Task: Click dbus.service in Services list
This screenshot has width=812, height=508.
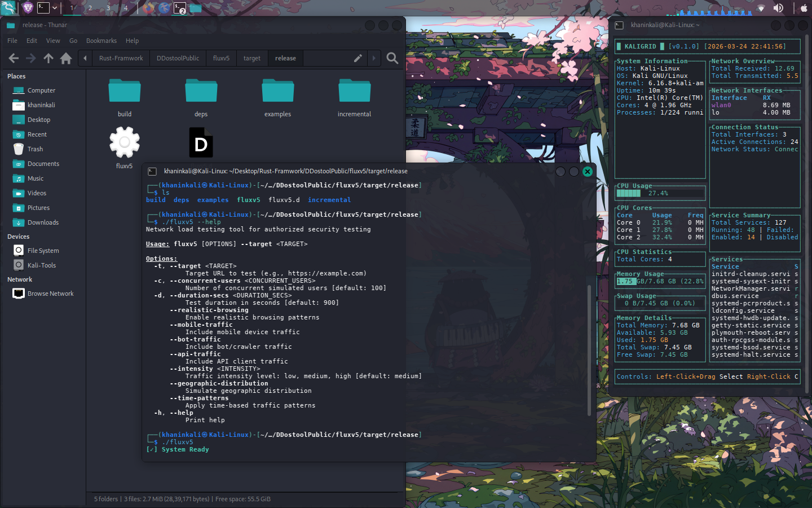Action: click(x=735, y=296)
